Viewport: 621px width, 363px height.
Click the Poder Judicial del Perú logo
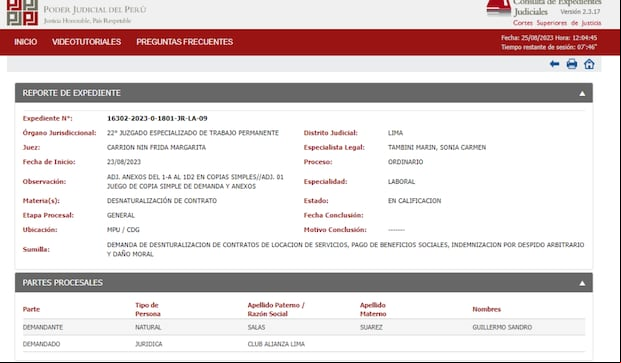22,12
